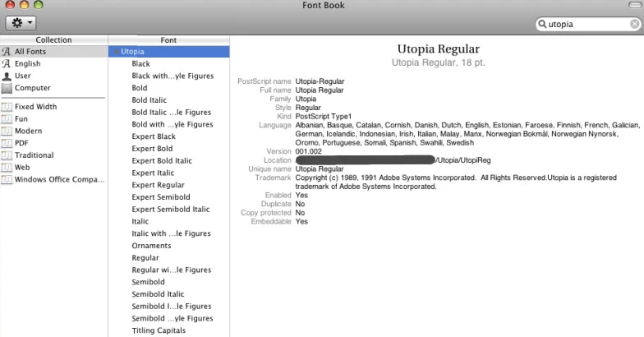The width and height of the screenshot is (644, 337).
Task: Select the plain Italic style
Action: tap(140, 222)
